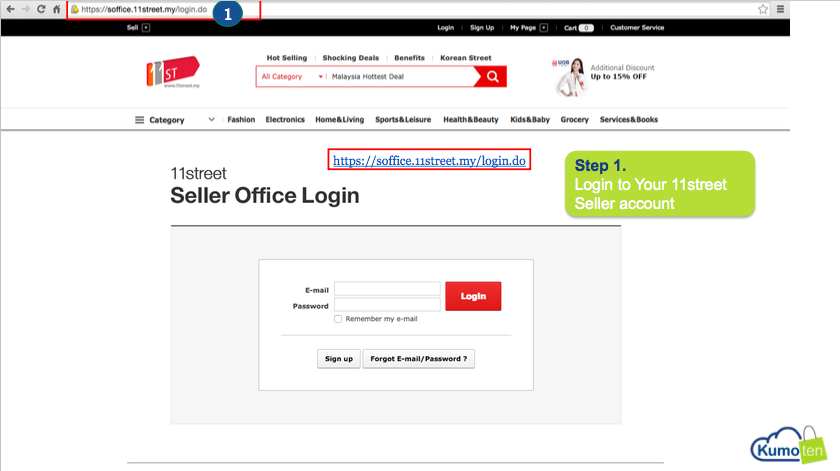Click the padlock icon in address bar
The width and height of the screenshot is (840, 471).
point(75,10)
